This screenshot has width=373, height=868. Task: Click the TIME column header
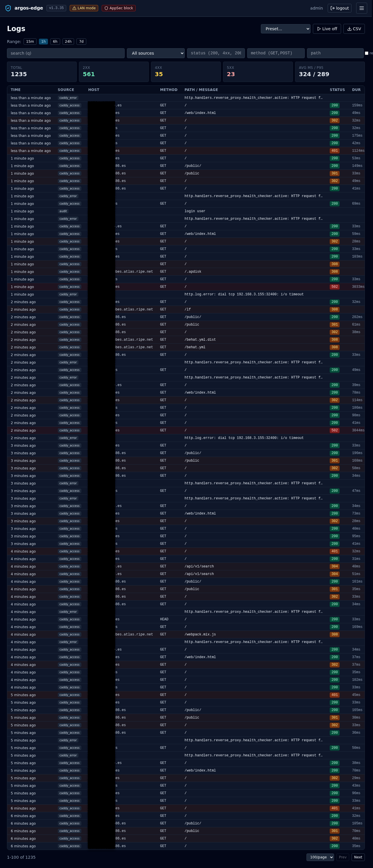click(x=15, y=90)
